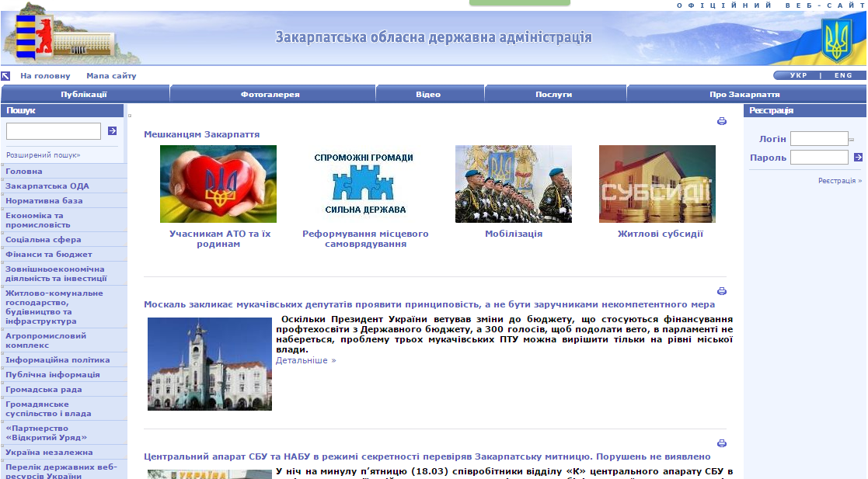Open the Послуги menu
868x479 pixels.
coord(553,94)
